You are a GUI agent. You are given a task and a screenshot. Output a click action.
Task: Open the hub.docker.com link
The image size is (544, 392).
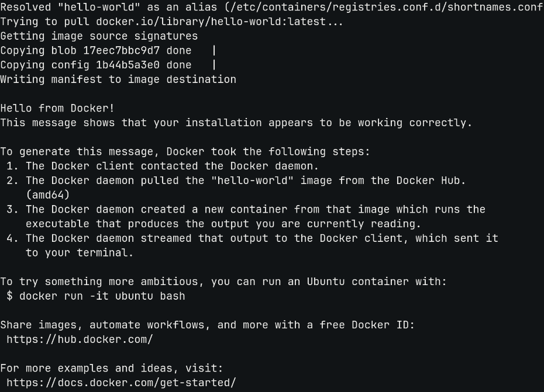[80, 339]
